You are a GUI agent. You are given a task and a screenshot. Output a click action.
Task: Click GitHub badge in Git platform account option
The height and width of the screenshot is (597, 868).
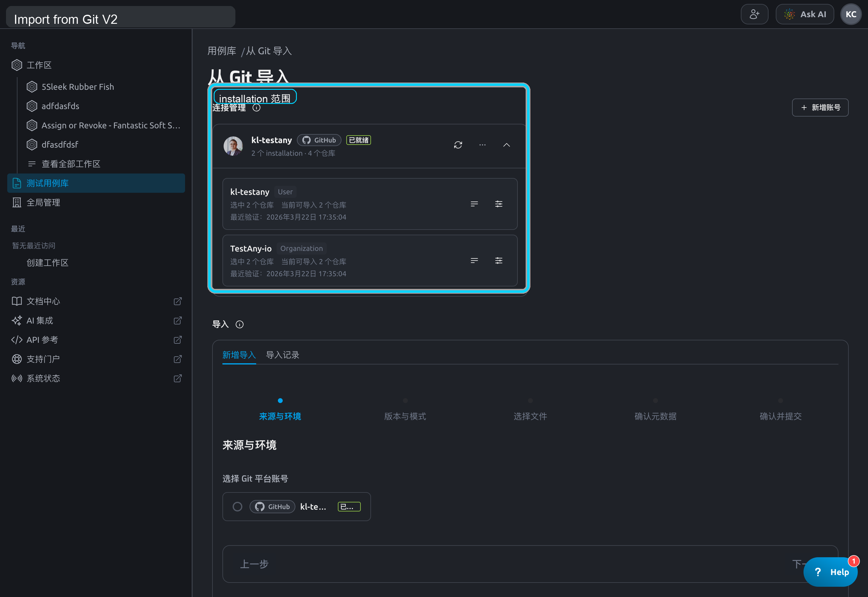(x=272, y=506)
